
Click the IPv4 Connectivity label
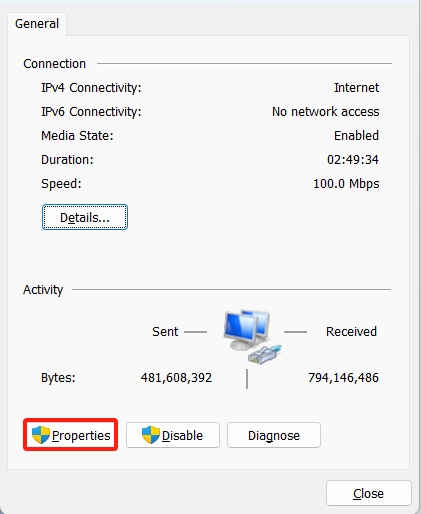[x=91, y=88]
